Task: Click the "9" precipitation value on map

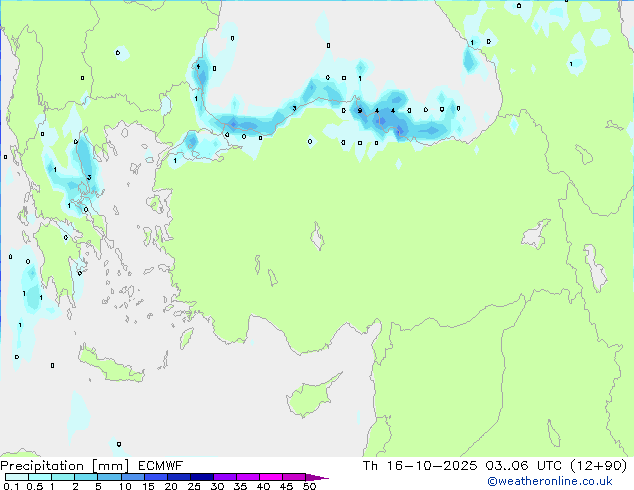Action: click(x=359, y=111)
